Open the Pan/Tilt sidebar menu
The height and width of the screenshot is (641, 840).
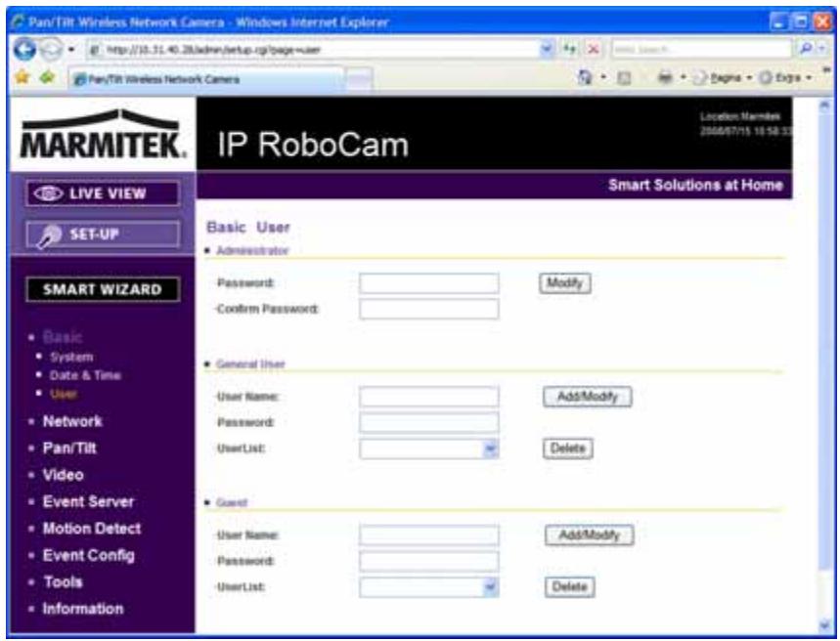tap(69, 449)
